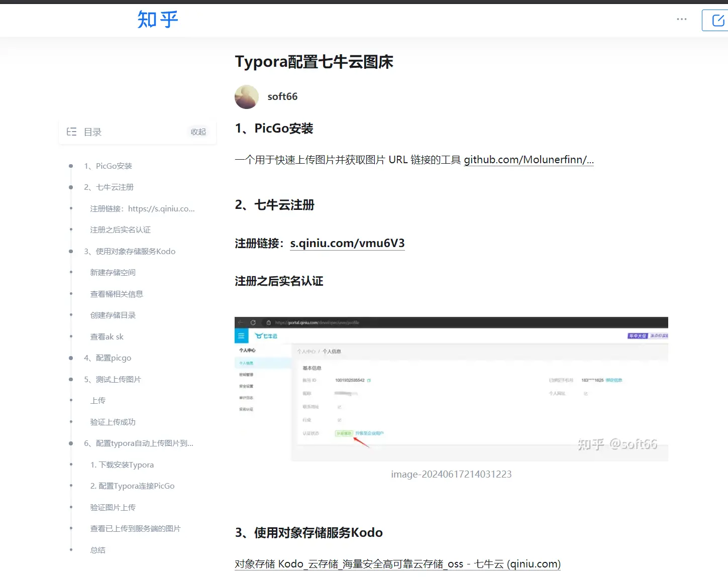Jump to 2、七牛云注册 in contents
The image size is (728, 577).
coord(109,187)
